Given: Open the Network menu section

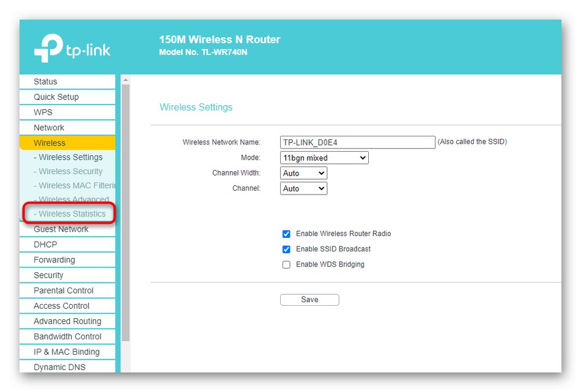Looking at the screenshot, I should (x=67, y=128).
